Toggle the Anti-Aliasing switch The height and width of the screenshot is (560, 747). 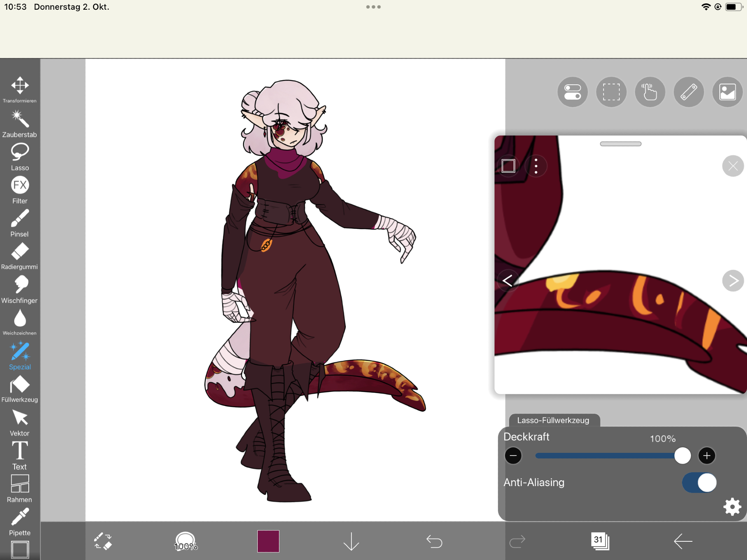[699, 483]
